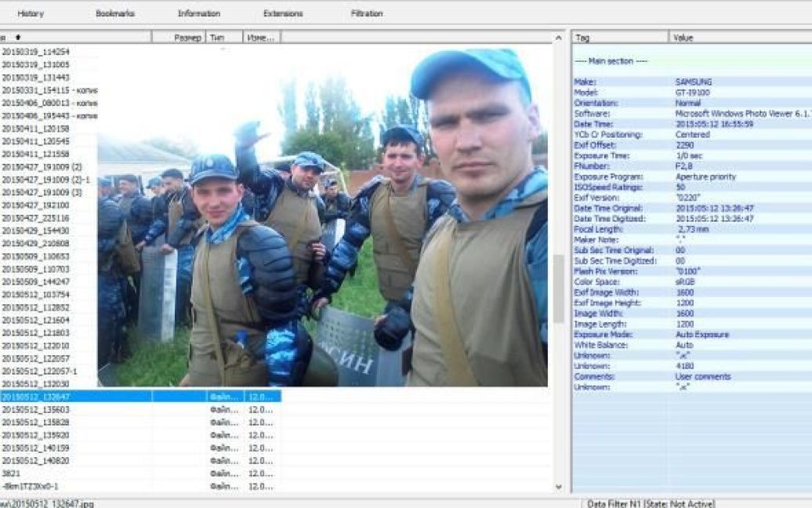Select file 20150406_080013 - копия
Image resolution: width=812 pixels, height=508 pixels.
point(49,103)
